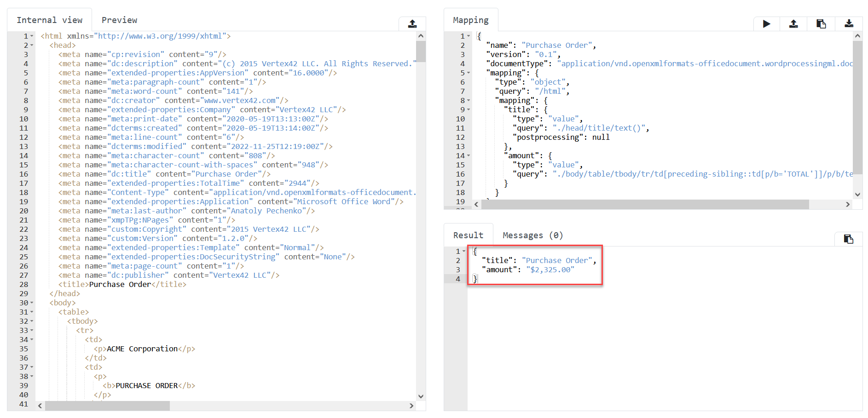868x418 pixels.
Task: Click line number 28 in the HTML editor gutter
Action: [24, 284]
